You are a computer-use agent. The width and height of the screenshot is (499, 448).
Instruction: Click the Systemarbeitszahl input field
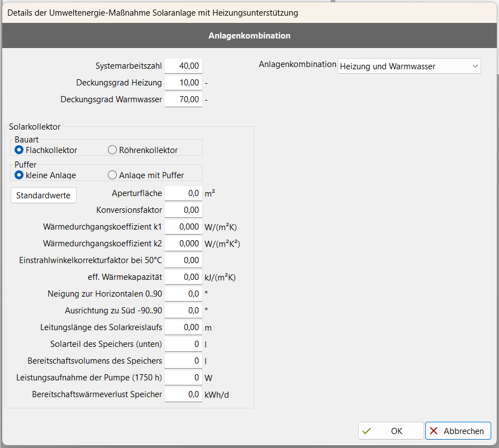coord(183,66)
